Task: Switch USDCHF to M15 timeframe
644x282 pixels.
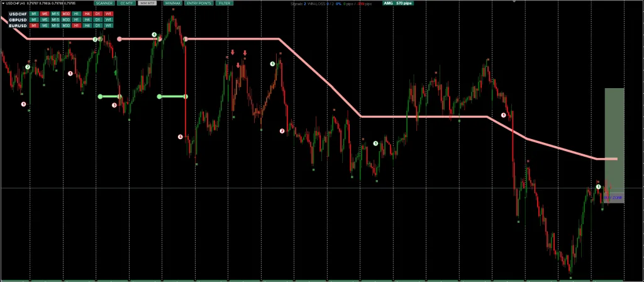Action: click(x=55, y=14)
